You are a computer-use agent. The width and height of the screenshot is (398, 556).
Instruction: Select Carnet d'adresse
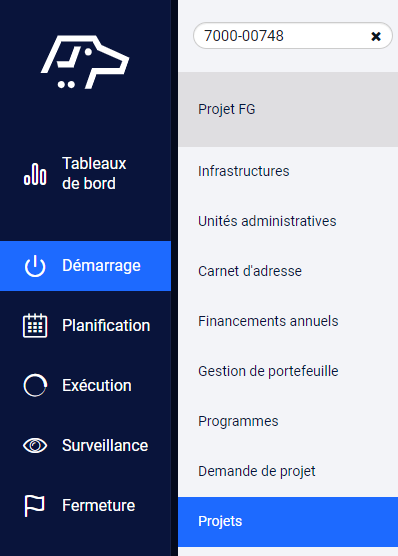tap(250, 271)
